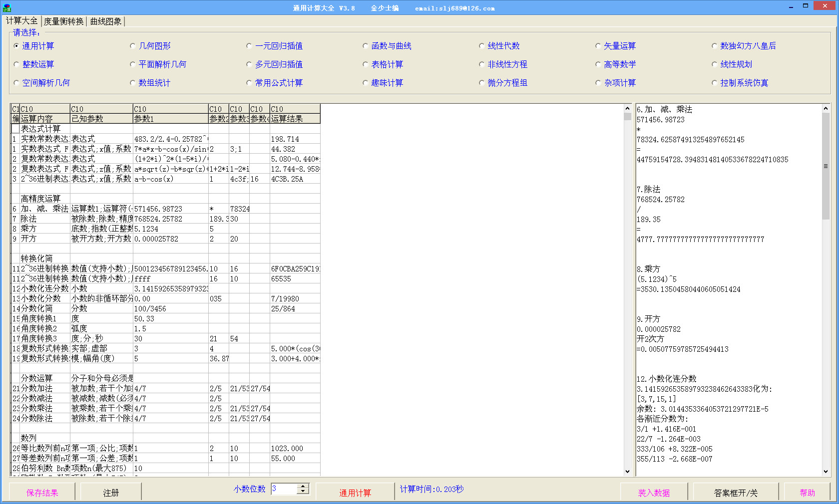The width and height of the screenshot is (839, 504).
Task: Click result cell 198.714
Action: (295, 139)
